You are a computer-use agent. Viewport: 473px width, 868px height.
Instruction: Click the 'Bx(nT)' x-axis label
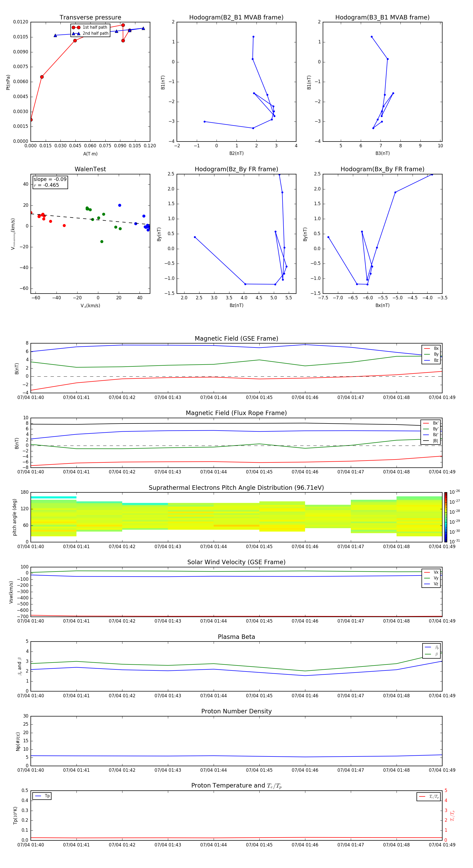[x=382, y=305]
